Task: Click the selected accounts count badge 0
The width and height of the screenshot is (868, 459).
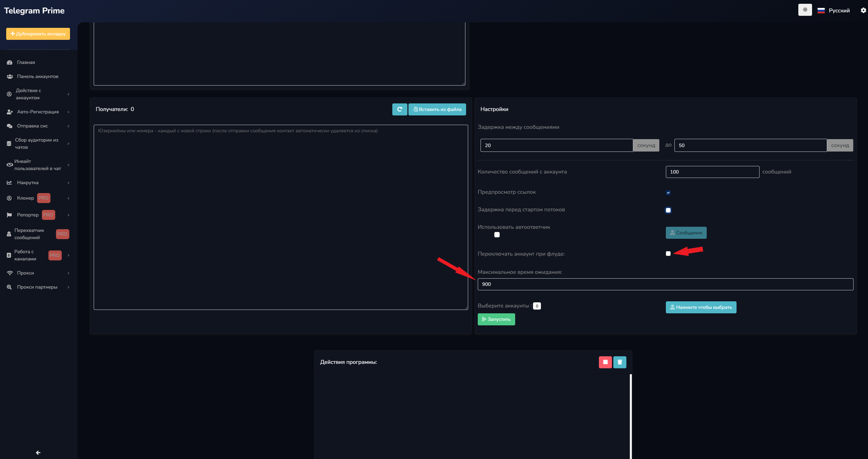Action: point(537,306)
